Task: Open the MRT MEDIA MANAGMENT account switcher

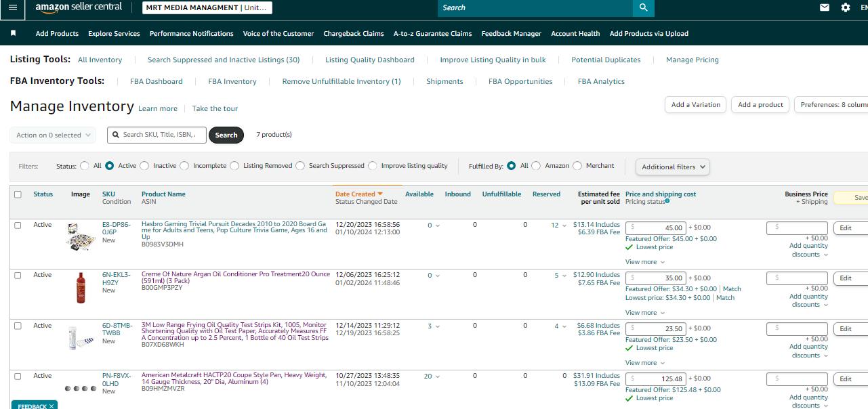Action: (207, 8)
